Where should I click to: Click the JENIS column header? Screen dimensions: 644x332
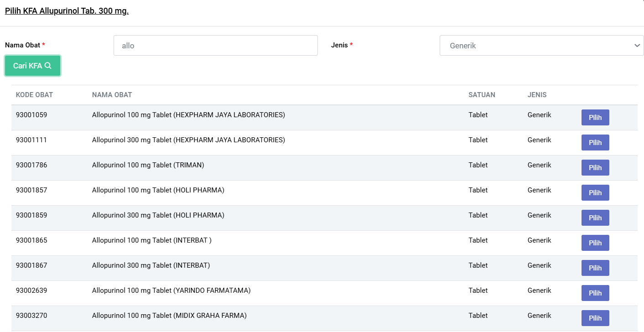537,95
